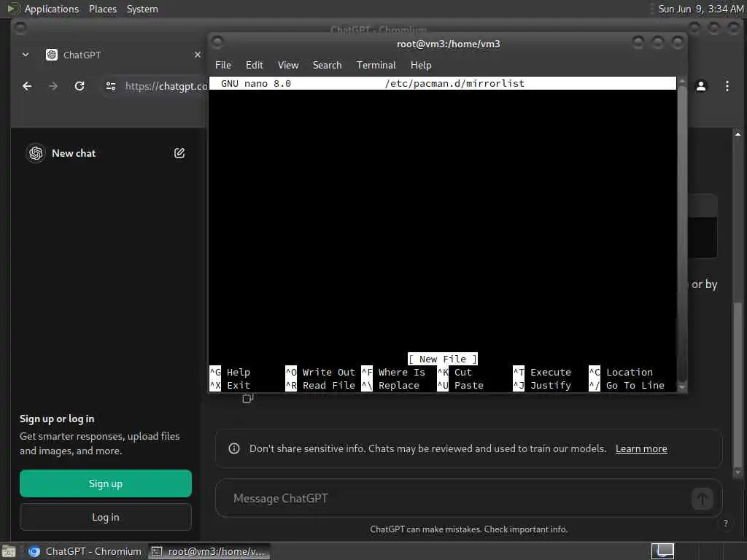Click the ChatGPT page scrollbar up arrow

pyautogui.click(x=738, y=134)
